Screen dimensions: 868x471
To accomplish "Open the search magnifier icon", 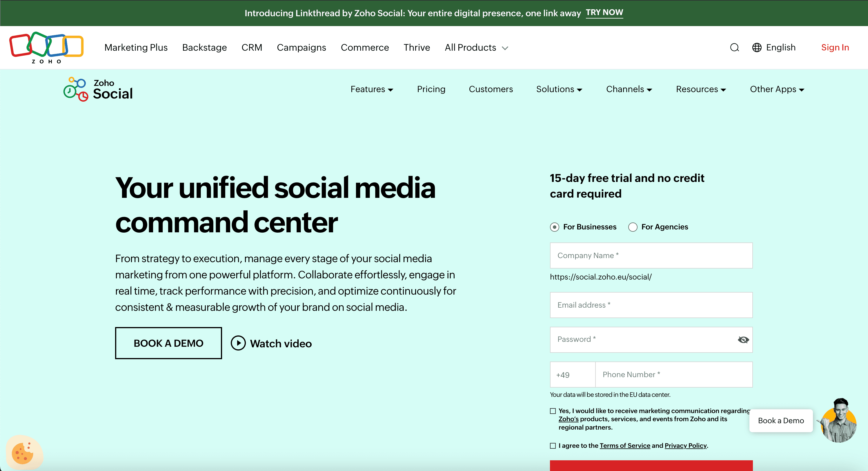I will click(735, 48).
